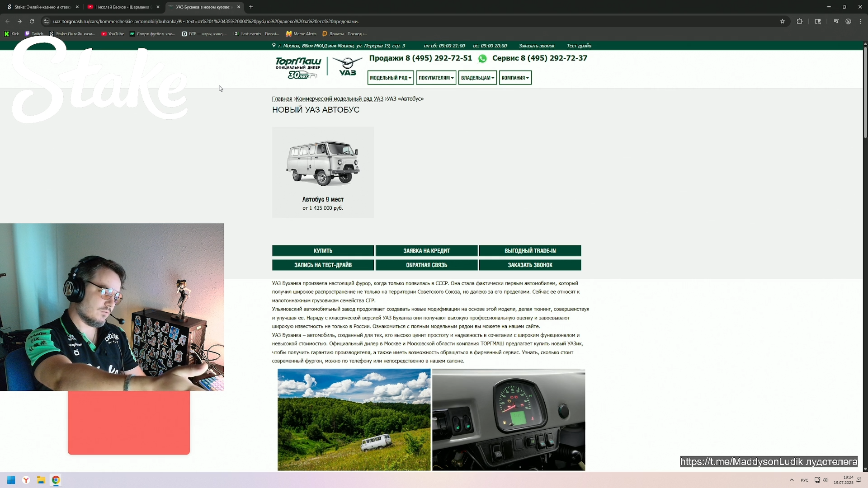The image size is (868, 488).
Task: Click the browser forward arrow
Action: click(x=19, y=21)
